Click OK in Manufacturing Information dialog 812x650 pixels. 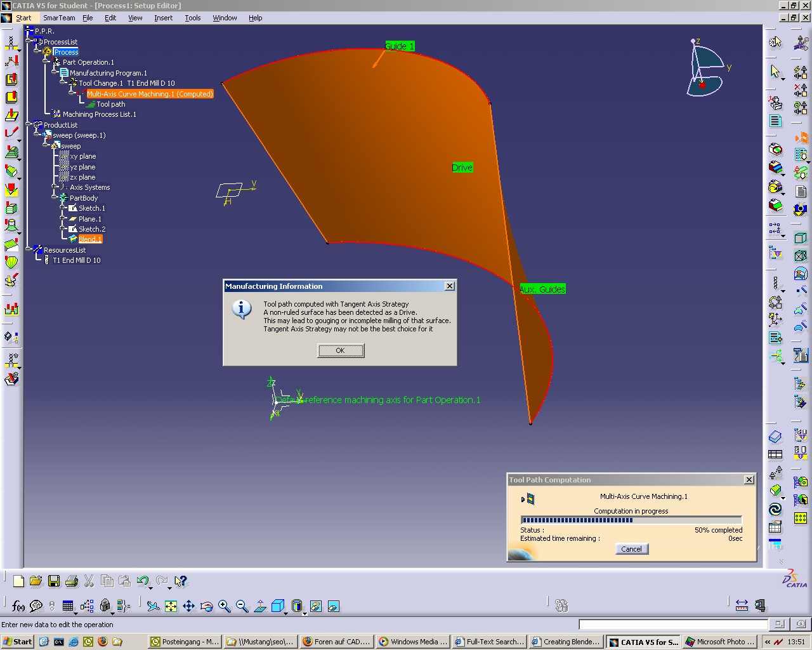341,350
